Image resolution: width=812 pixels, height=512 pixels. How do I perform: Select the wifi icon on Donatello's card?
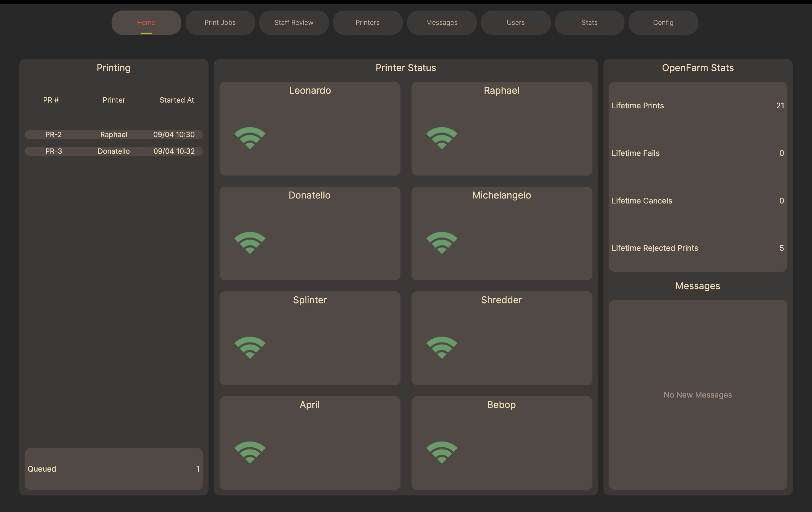pyautogui.click(x=249, y=242)
